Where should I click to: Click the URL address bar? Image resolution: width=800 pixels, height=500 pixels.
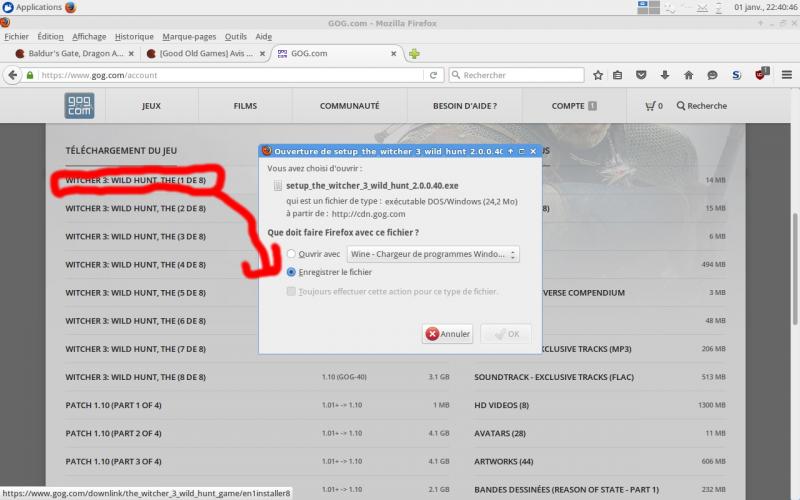[224, 75]
